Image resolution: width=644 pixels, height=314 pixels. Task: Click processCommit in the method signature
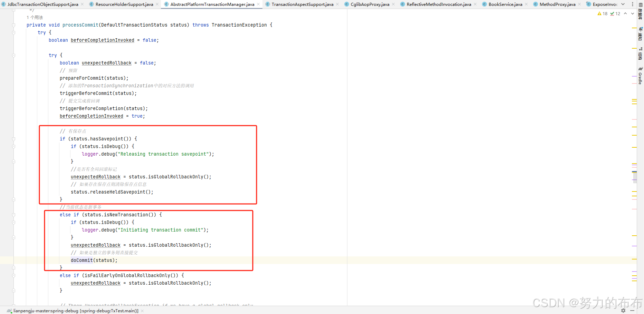[80, 25]
